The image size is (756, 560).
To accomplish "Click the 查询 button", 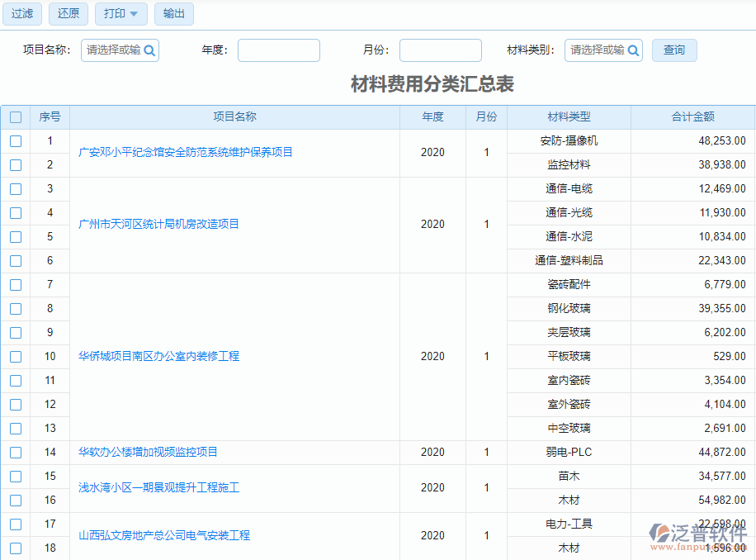I will (x=674, y=50).
